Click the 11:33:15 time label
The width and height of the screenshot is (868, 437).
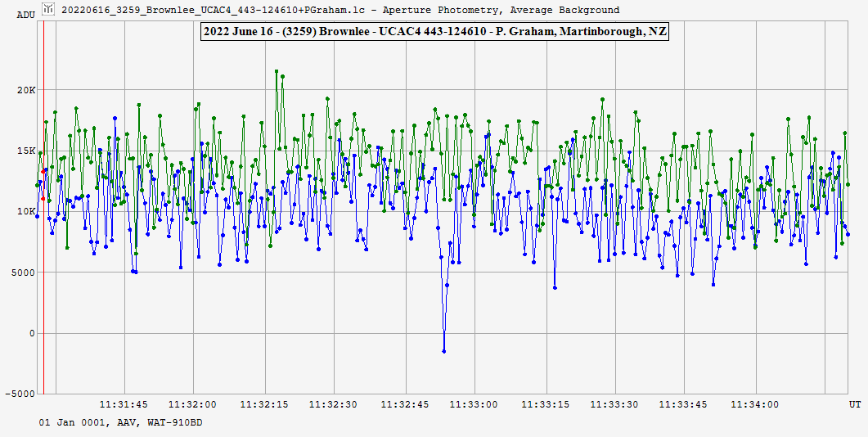[x=546, y=405]
